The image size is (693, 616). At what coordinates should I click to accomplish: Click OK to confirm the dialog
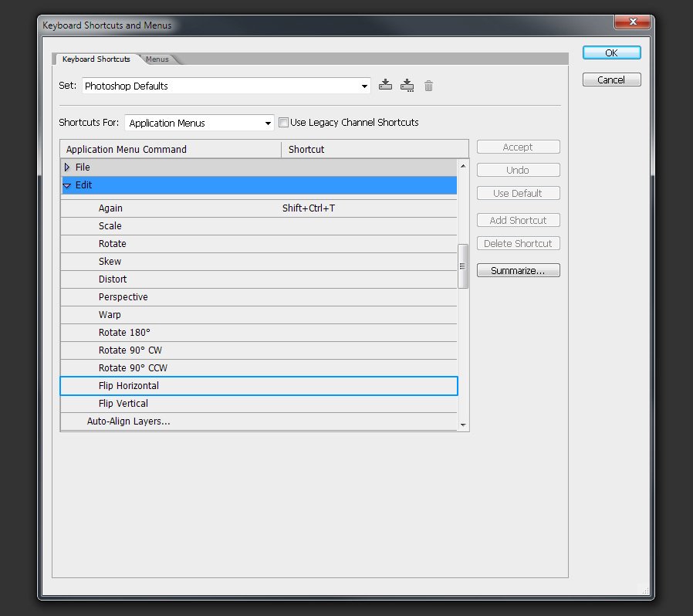click(x=612, y=52)
